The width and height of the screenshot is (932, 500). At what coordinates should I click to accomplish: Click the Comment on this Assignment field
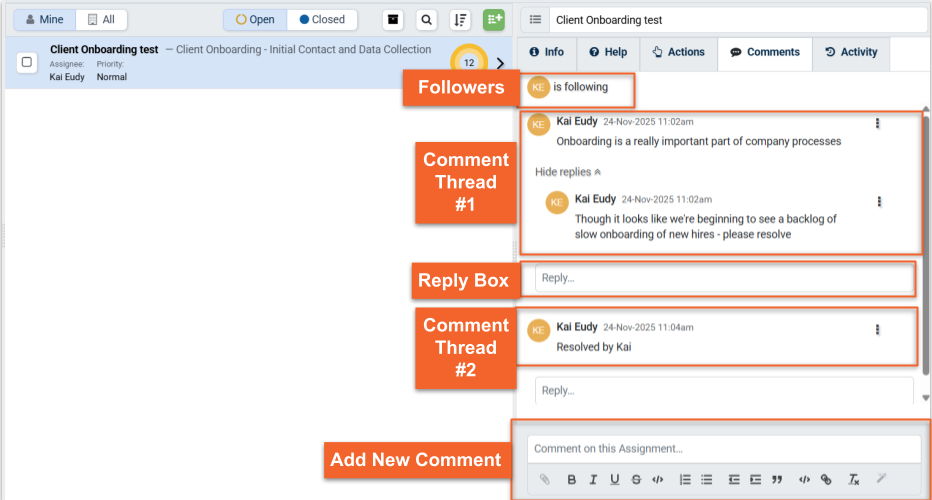pos(723,449)
